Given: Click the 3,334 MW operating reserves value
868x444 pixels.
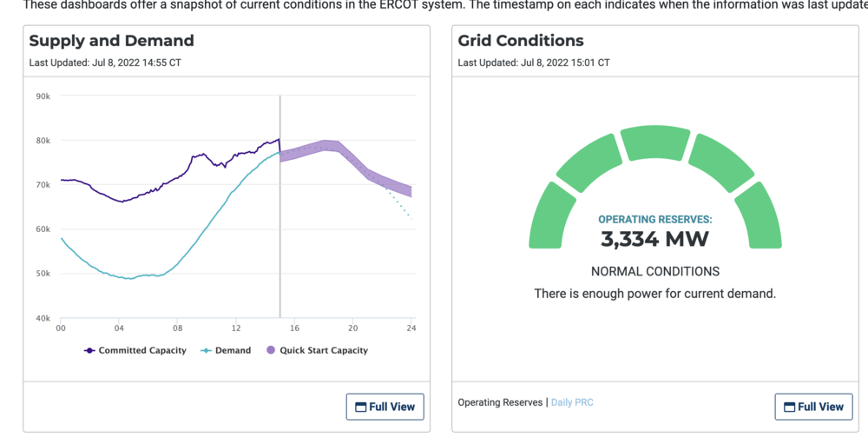Looking at the screenshot, I should point(654,239).
